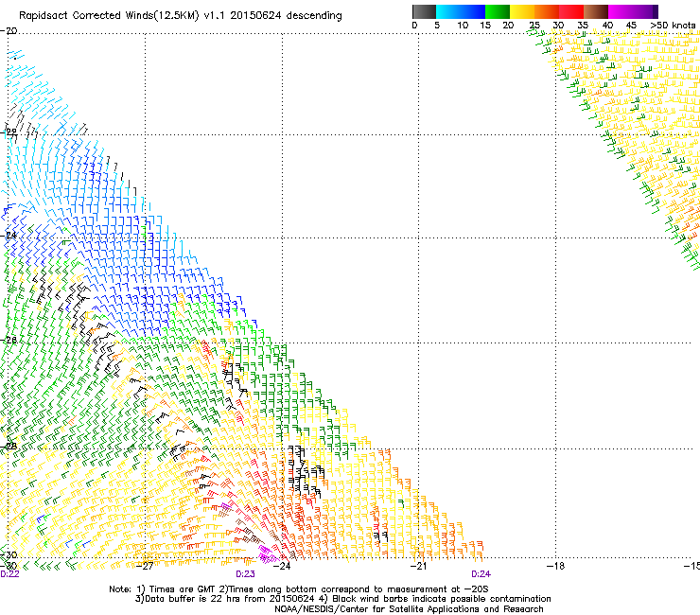Click the dark purple 45-50 knots legend swatch
Image resolution: width=700 pixels, height=615 pixels.
(x=645, y=11)
